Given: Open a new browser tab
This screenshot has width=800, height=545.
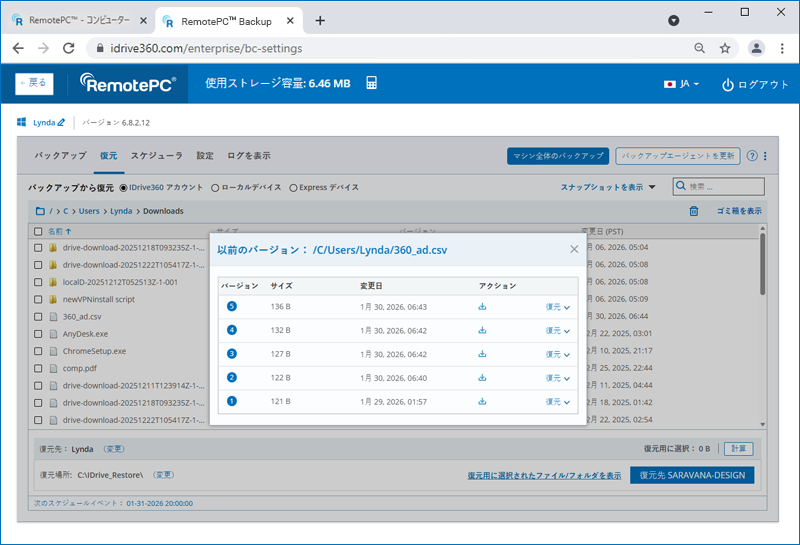Looking at the screenshot, I should (320, 21).
